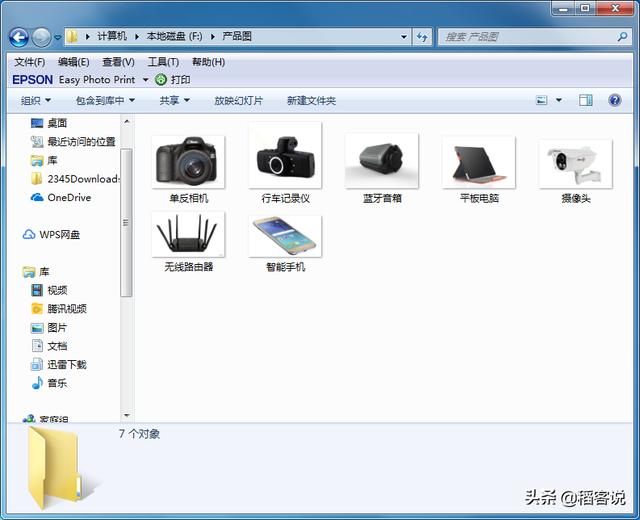Open the Easy Photo Print dropdown arrow
Screen dimensions: 640x520
coord(145,80)
